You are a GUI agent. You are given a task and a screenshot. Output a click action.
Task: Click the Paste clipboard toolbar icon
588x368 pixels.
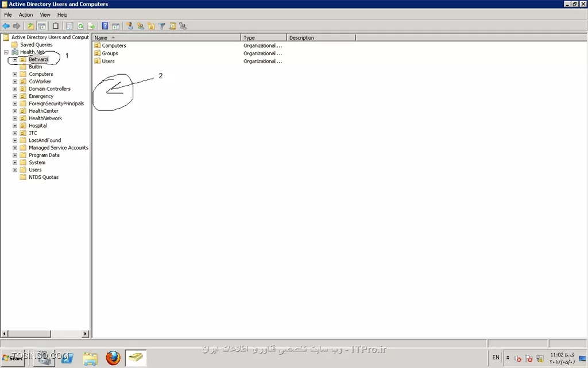[56, 26]
